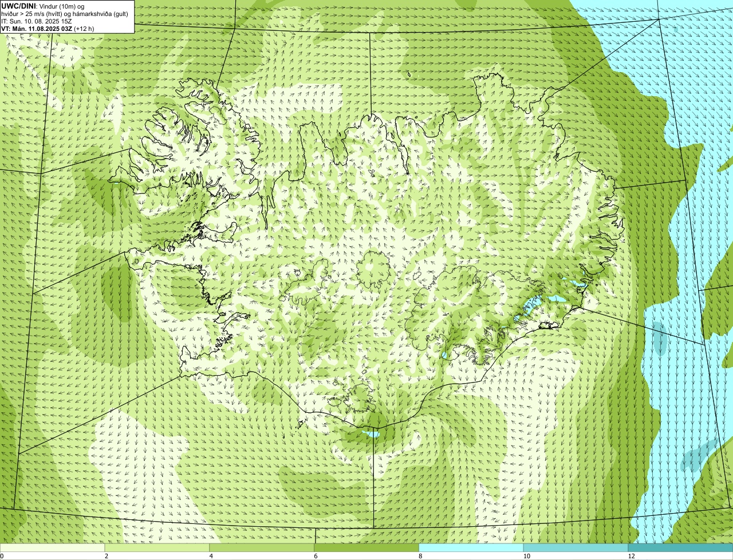
Task: Click the "4" label under the color scale
Action: (x=211, y=556)
